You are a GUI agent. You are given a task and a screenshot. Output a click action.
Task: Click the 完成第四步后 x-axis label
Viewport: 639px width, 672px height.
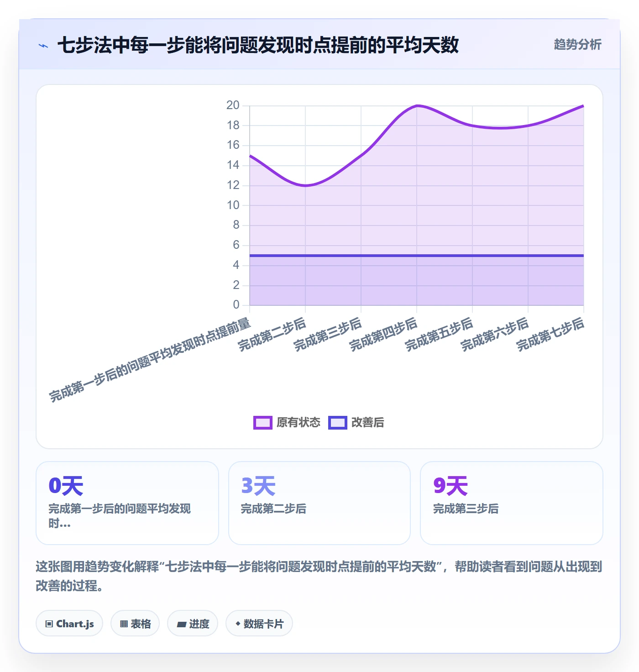[383, 335]
